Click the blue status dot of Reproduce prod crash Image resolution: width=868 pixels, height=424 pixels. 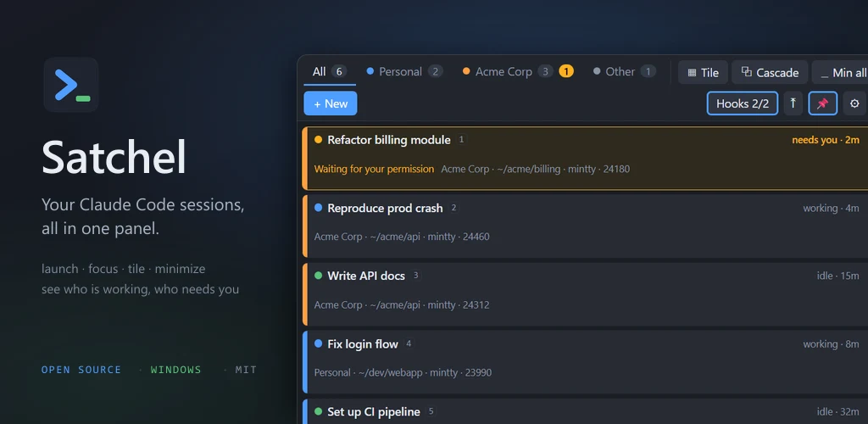point(319,208)
